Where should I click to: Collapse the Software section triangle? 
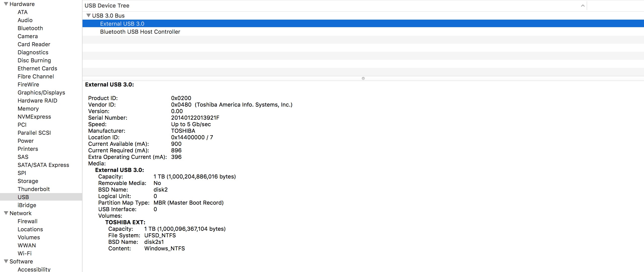6,261
